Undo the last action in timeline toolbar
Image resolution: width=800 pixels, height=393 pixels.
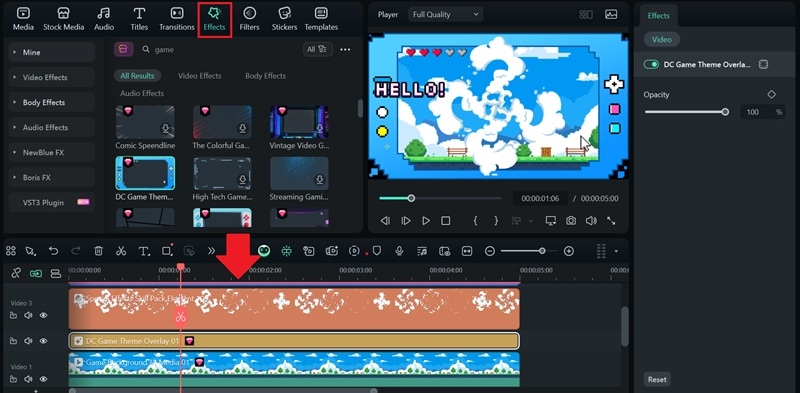54,251
